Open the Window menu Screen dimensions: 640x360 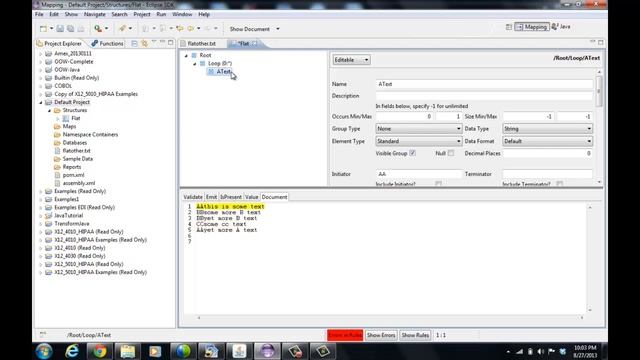pos(182,14)
